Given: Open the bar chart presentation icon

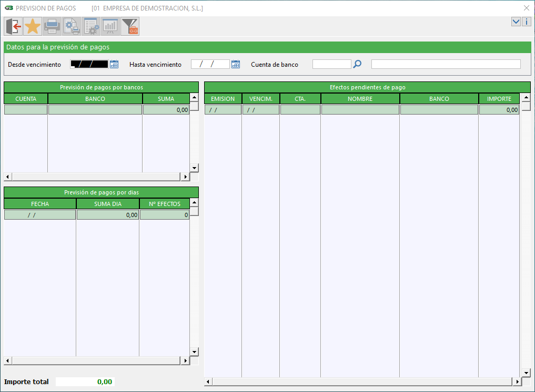Looking at the screenshot, I should (110, 26).
